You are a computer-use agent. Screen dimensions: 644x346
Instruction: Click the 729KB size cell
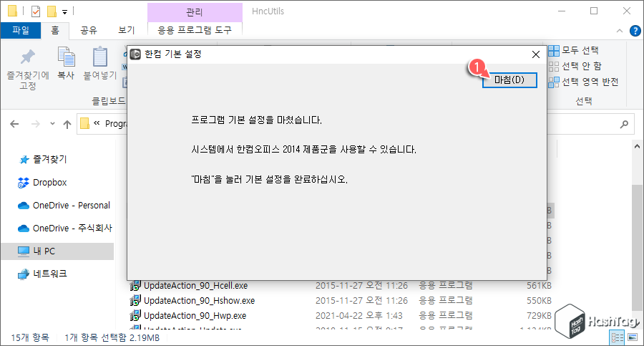coord(539,316)
